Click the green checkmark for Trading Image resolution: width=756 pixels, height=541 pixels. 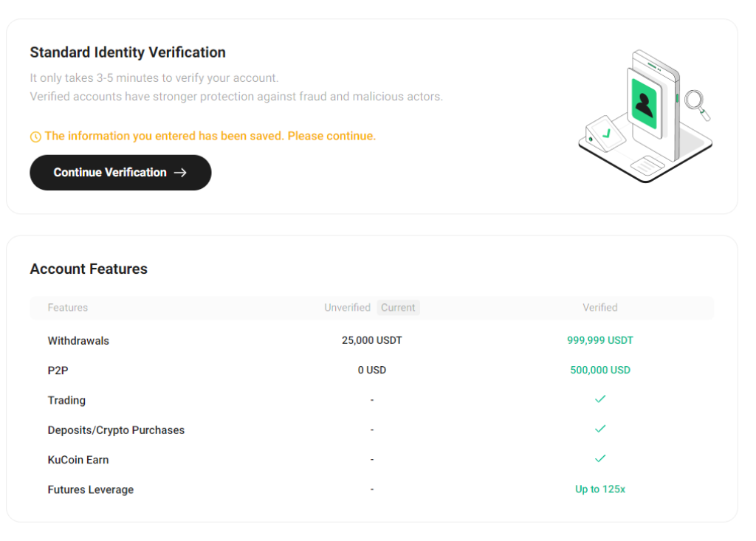[x=600, y=399]
